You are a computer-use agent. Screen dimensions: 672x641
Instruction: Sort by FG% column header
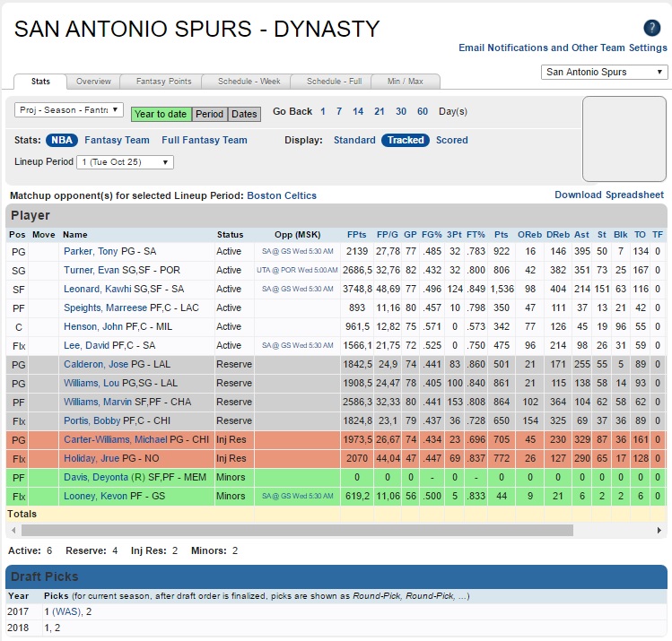pyautogui.click(x=432, y=235)
